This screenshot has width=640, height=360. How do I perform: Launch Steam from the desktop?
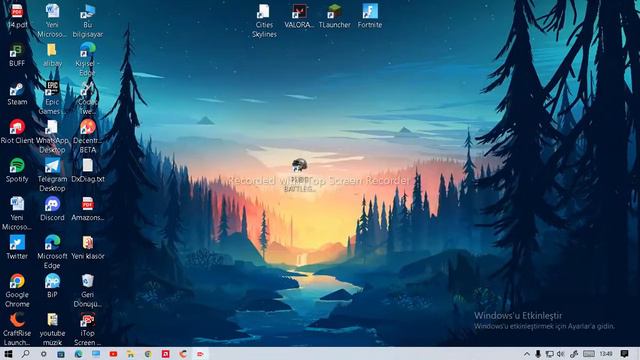[x=17, y=94]
